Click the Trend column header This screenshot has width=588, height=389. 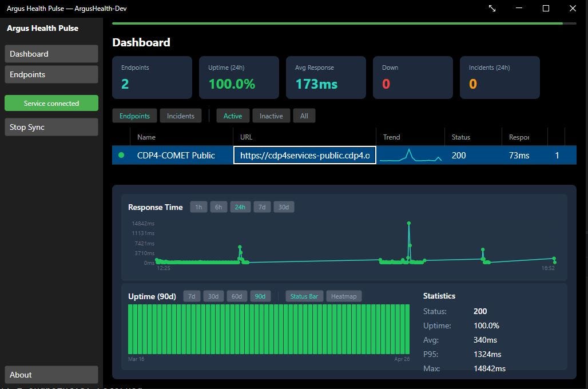point(410,137)
